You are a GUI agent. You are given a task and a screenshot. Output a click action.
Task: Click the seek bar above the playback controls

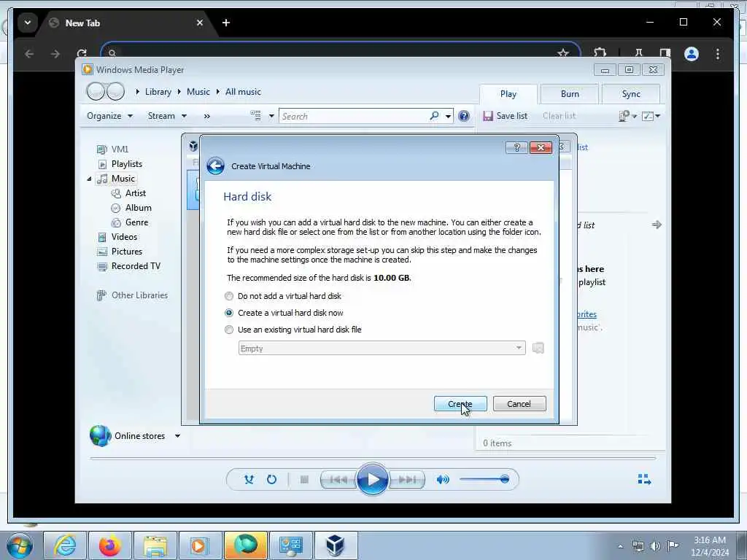[373, 458]
